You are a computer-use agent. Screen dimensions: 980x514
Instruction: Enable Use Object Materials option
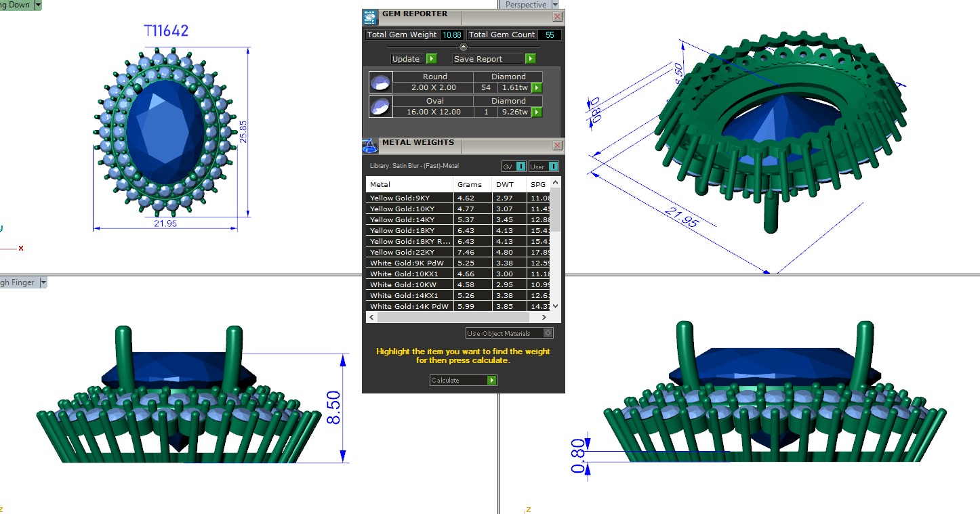click(548, 333)
